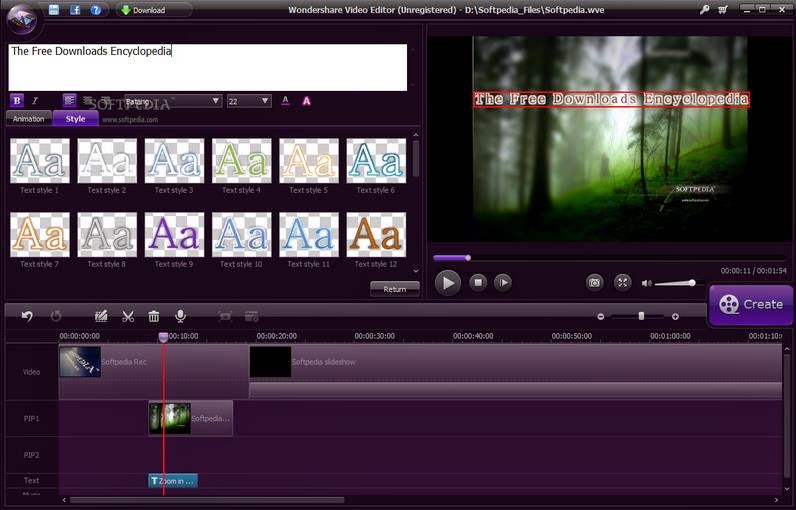This screenshot has height=510, width=796.
Task: Undo the last action
Action: click(x=27, y=316)
